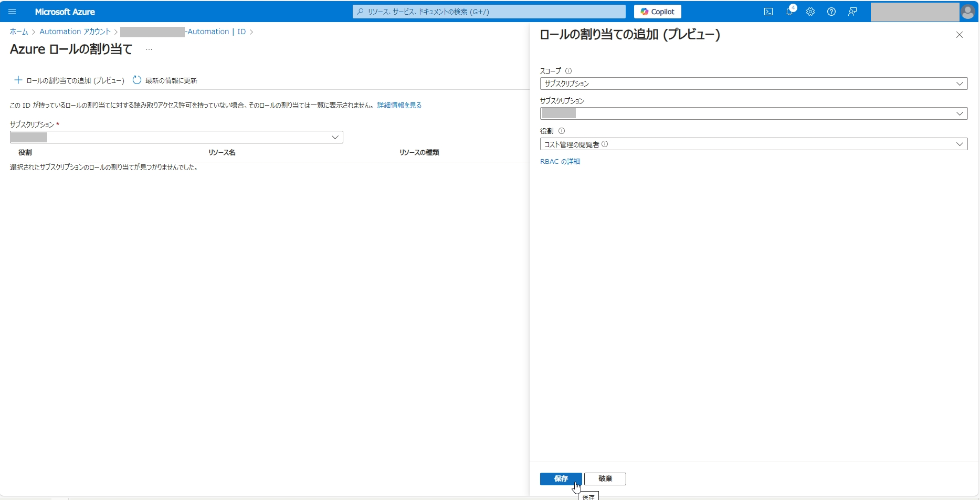980x500 pixels.
Task: Click the account name area in header
Action: 915,12
